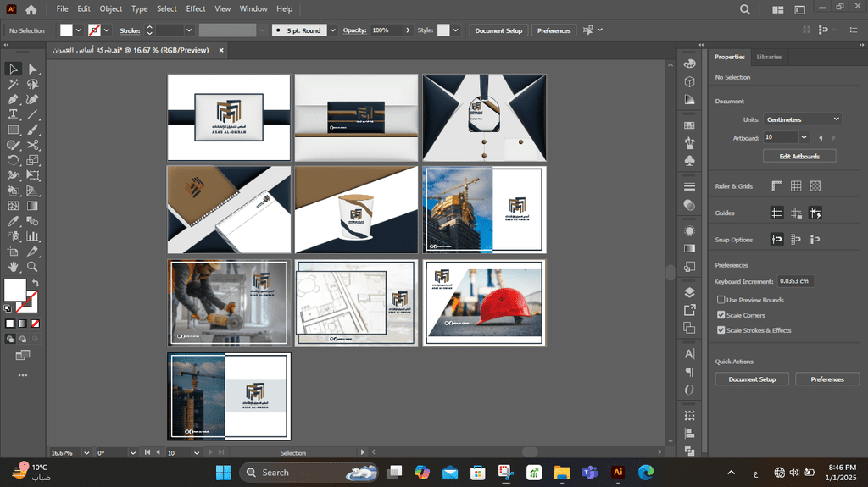The height and width of the screenshot is (487, 868).
Task: Swap fill and stroke colors
Action: 36,283
